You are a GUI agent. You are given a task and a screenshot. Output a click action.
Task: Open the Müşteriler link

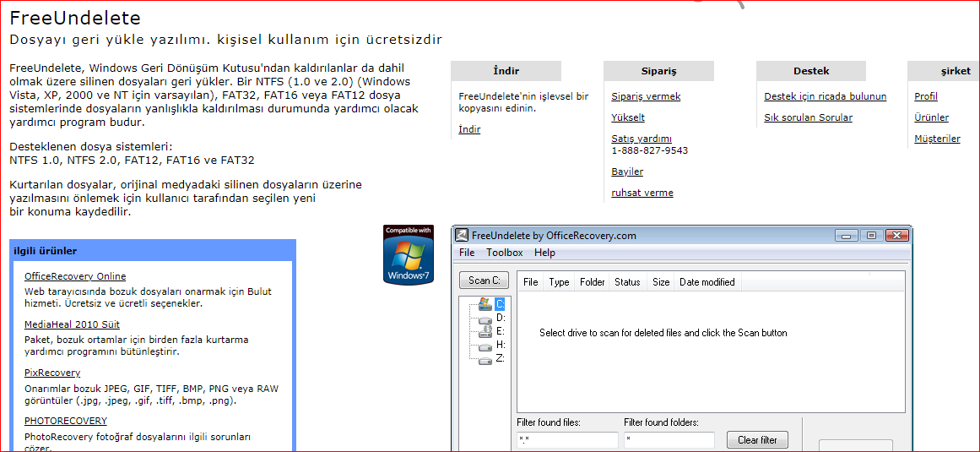click(x=937, y=139)
